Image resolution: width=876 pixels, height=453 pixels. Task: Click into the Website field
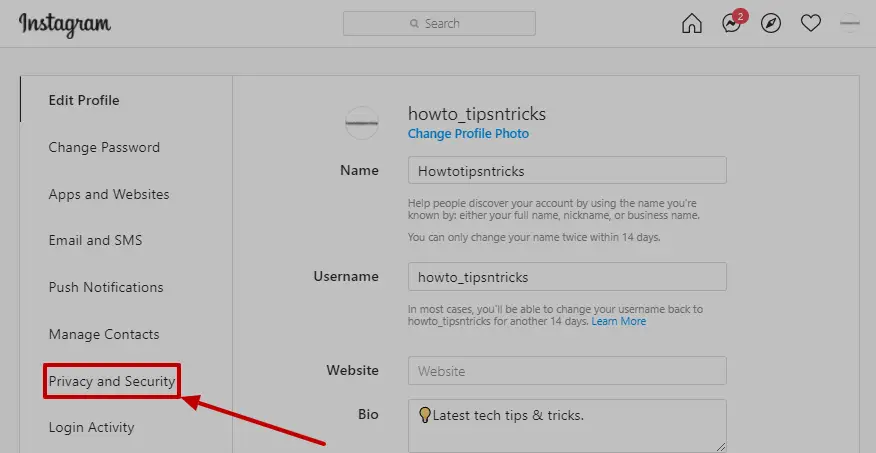click(x=567, y=371)
